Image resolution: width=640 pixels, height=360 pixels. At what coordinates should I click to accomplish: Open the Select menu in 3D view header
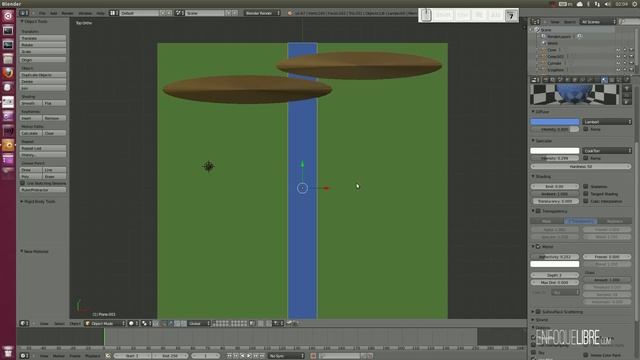[x=59, y=323]
